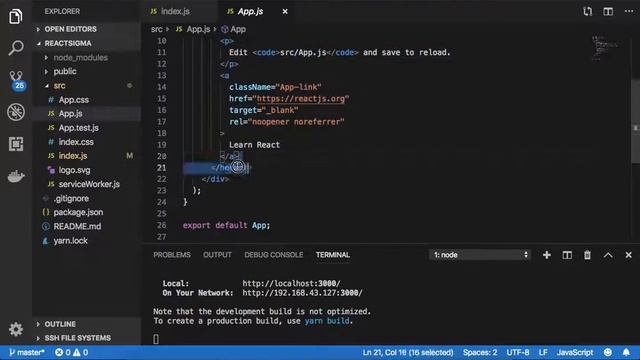Click the errors and warnings count
The width and height of the screenshot is (640, 360).
(x=71, y=352)
